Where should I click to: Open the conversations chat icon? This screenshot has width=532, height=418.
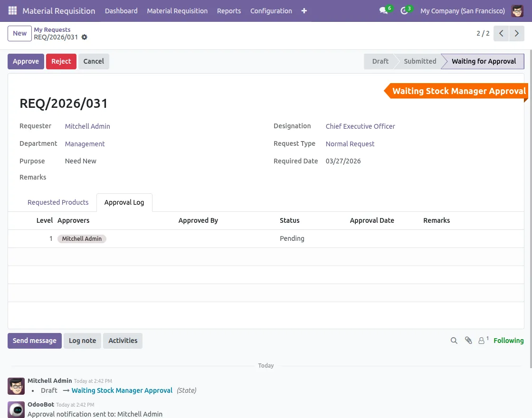384,10
